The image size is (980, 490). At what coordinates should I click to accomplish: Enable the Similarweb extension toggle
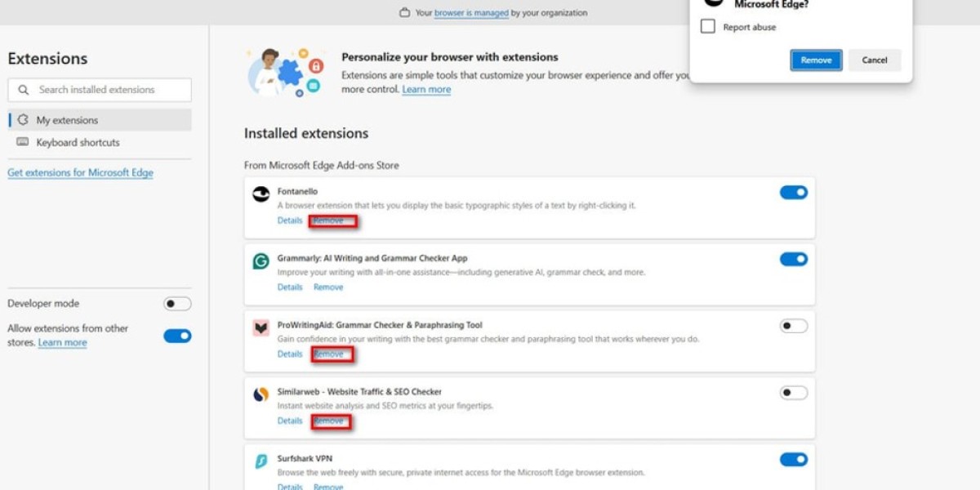pyautogui.click(x=793, y=392)
